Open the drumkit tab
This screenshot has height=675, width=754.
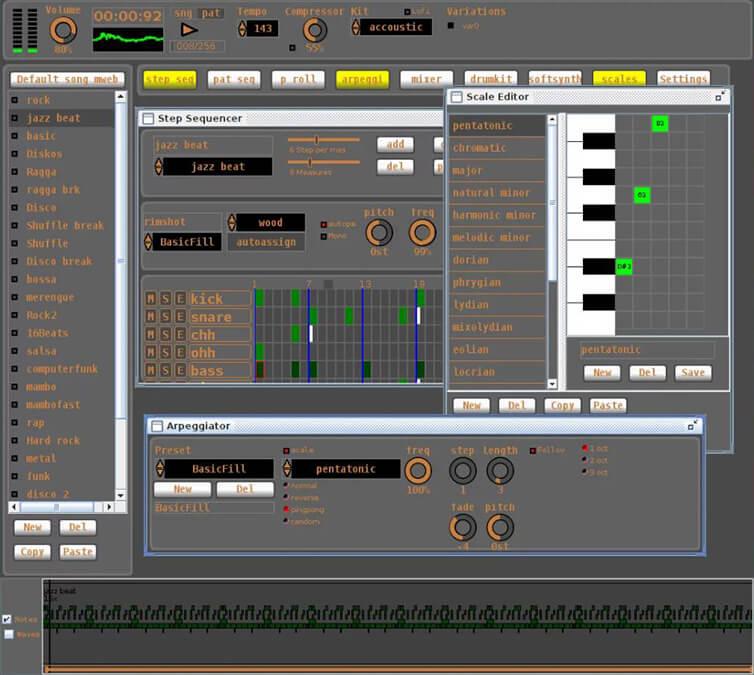click(491, 79)
